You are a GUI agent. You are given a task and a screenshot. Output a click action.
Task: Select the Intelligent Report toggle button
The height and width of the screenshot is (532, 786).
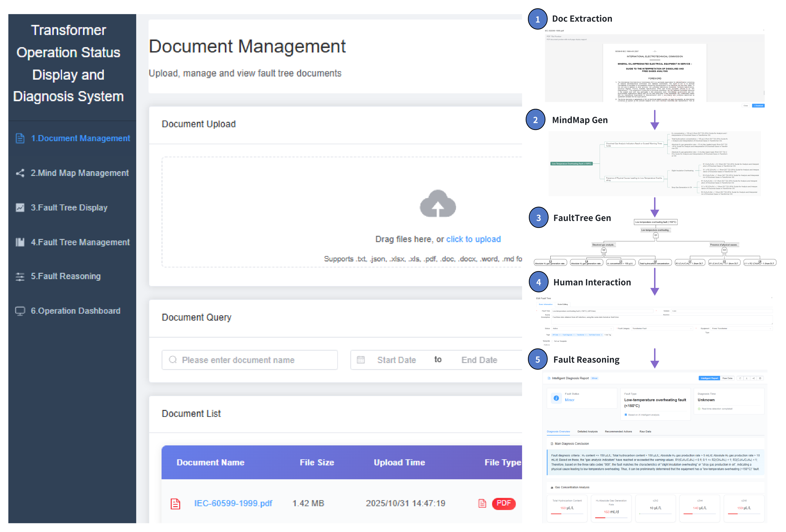(709, 378)
